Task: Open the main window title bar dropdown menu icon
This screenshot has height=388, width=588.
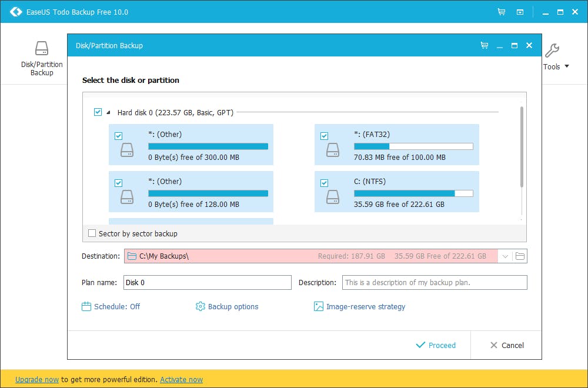Action: click(520, 12)
